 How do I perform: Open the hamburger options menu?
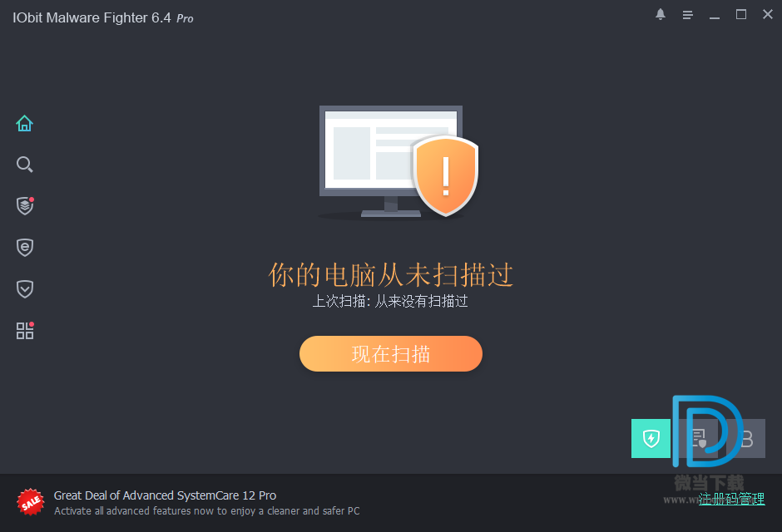tap(688, 15)
